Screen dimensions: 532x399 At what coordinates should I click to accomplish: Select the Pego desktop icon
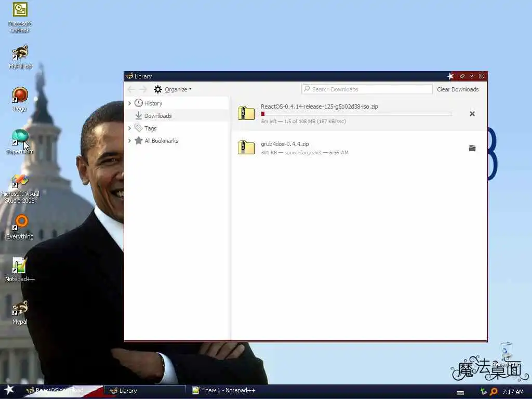tap(20, 99)
